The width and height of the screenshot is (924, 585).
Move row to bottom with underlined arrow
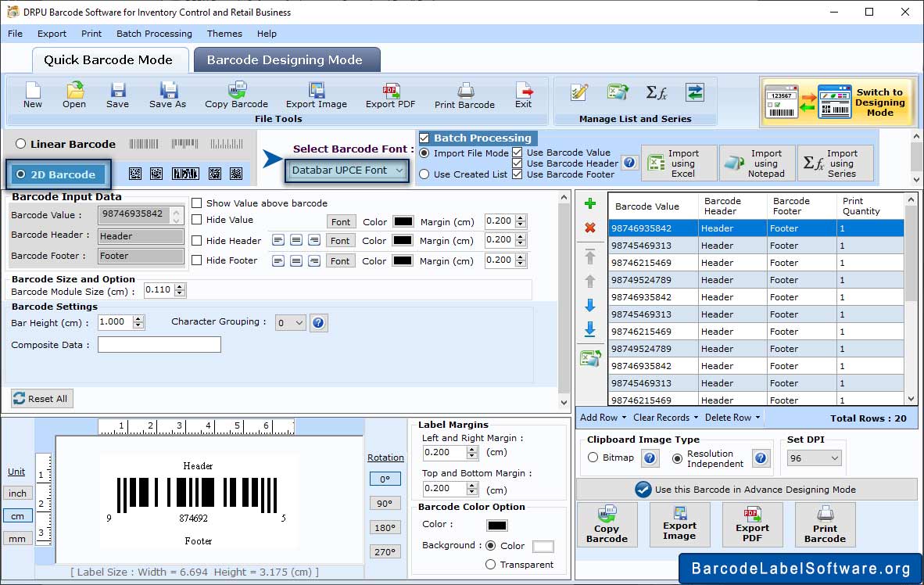coord(590,329)
